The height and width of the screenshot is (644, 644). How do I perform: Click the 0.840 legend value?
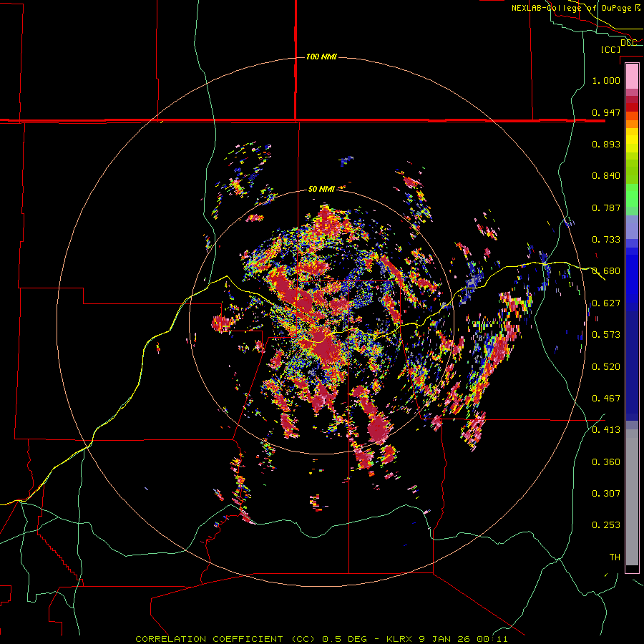point(606,176)
